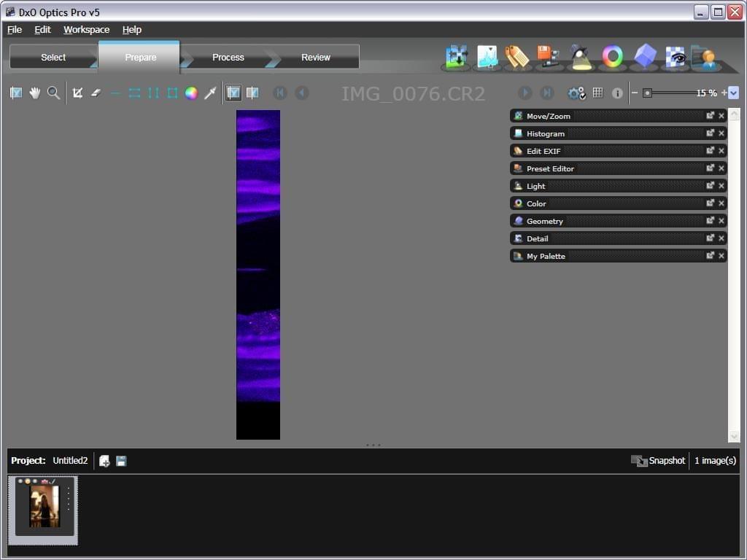Close the Light palette
Image resolution: width=747 pixels, height=560 pixels.
click(721, 186)
